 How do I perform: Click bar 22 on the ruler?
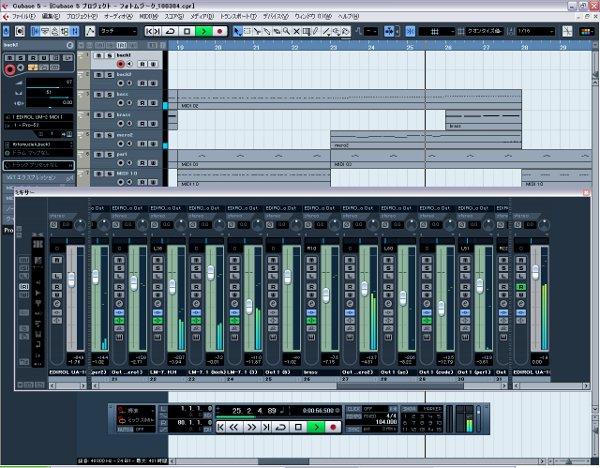(295, 47)
